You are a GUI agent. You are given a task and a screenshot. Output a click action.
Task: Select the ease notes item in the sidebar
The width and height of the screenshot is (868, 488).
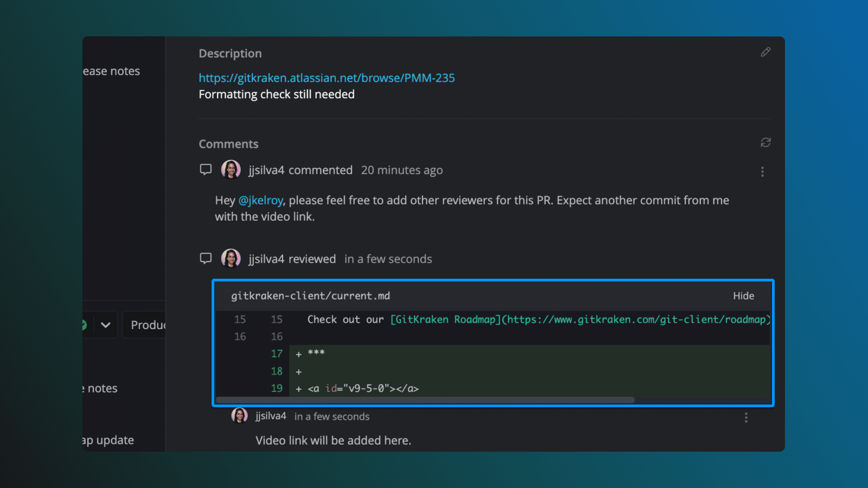coord(111,70)
